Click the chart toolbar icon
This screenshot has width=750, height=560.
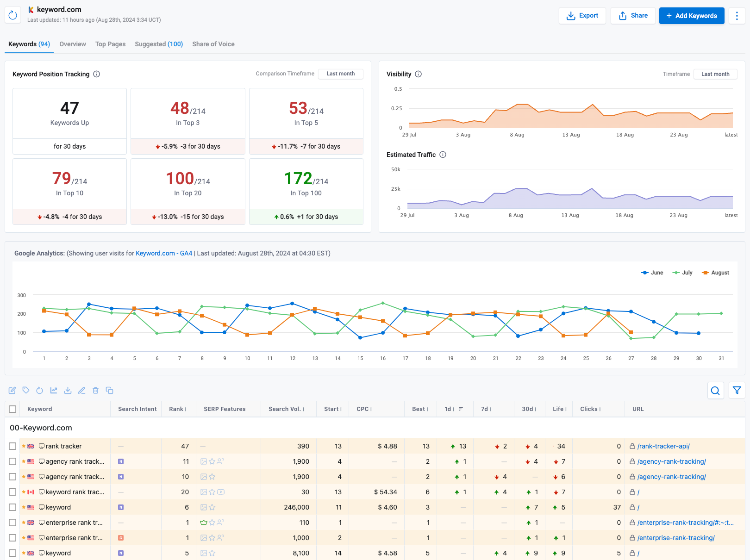54,391
